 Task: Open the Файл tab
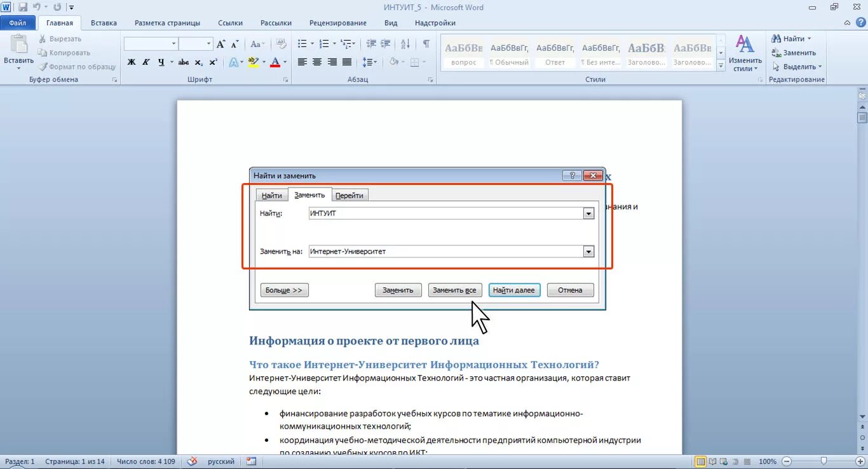point(18,23)
